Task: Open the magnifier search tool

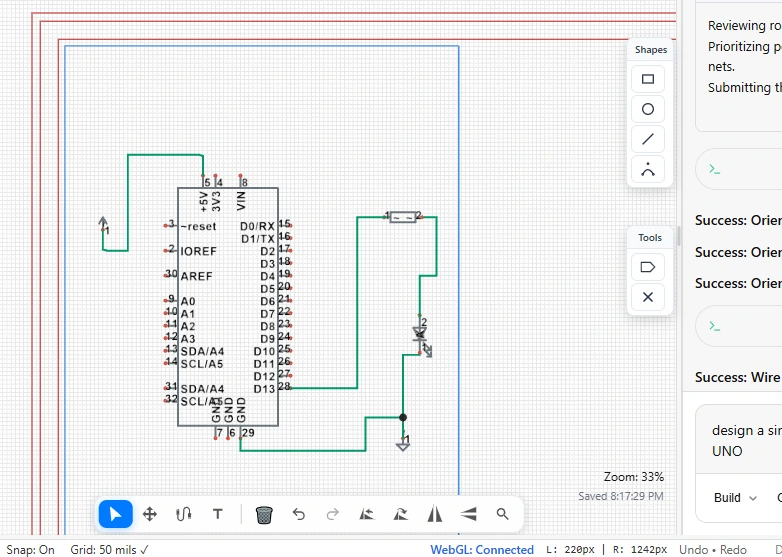Action: tap(502, 514)
